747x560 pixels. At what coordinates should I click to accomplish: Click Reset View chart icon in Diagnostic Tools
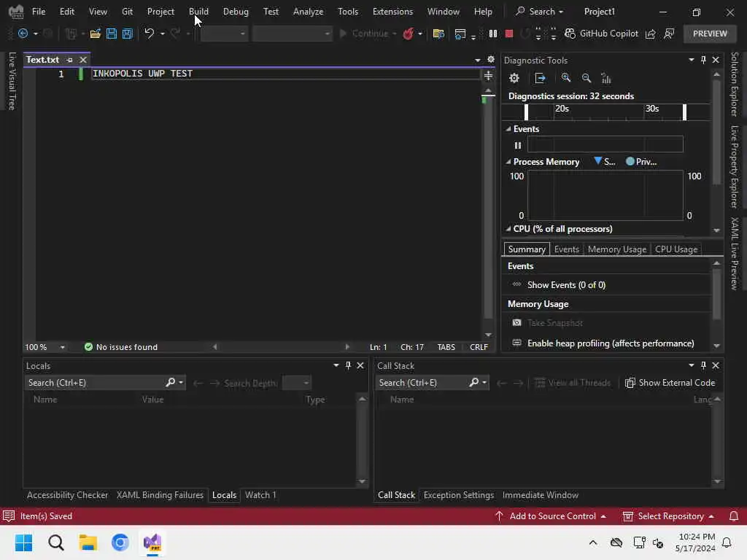point(606,78)
